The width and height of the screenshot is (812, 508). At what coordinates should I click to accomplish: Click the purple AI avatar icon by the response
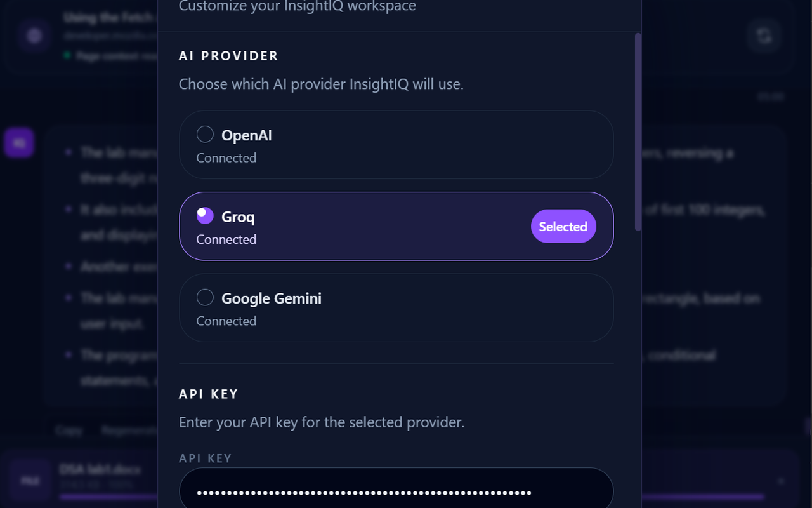(19, 143)
